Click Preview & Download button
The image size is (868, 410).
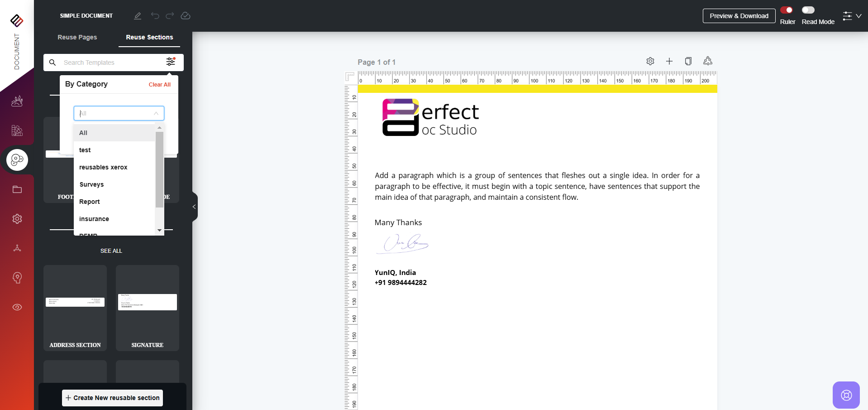(x=739, y=16)
